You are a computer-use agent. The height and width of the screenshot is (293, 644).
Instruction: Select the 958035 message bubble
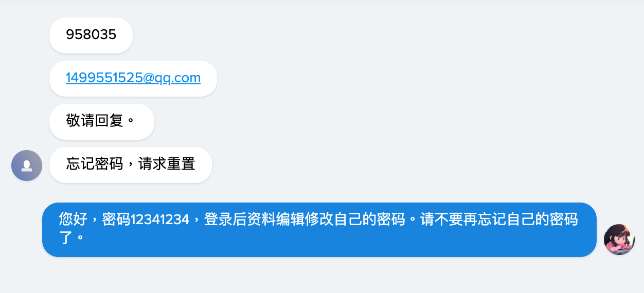(x=91, y=35)
